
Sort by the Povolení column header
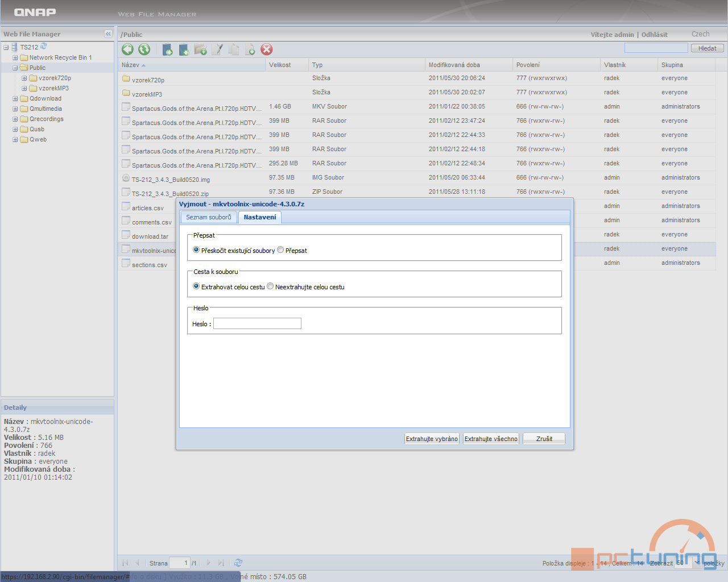[x=556, y=65]
